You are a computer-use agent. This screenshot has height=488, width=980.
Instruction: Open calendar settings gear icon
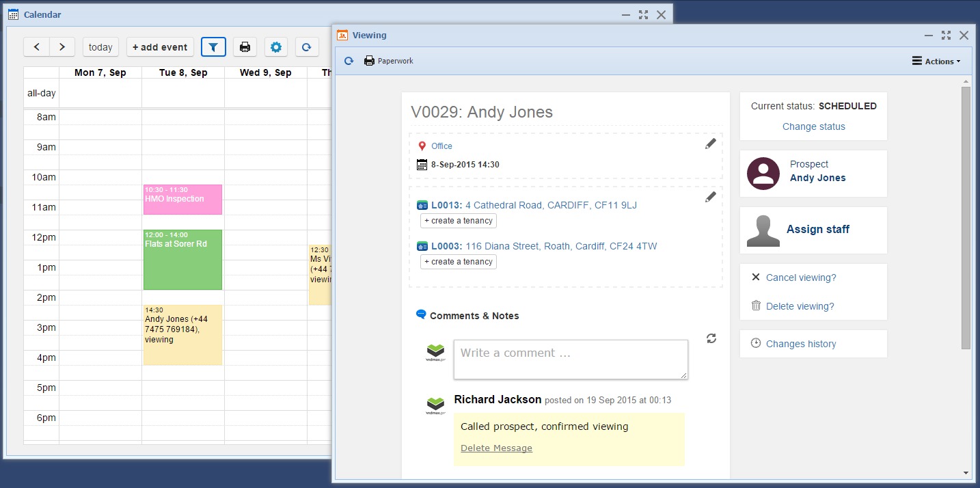(x=275, y=47)
